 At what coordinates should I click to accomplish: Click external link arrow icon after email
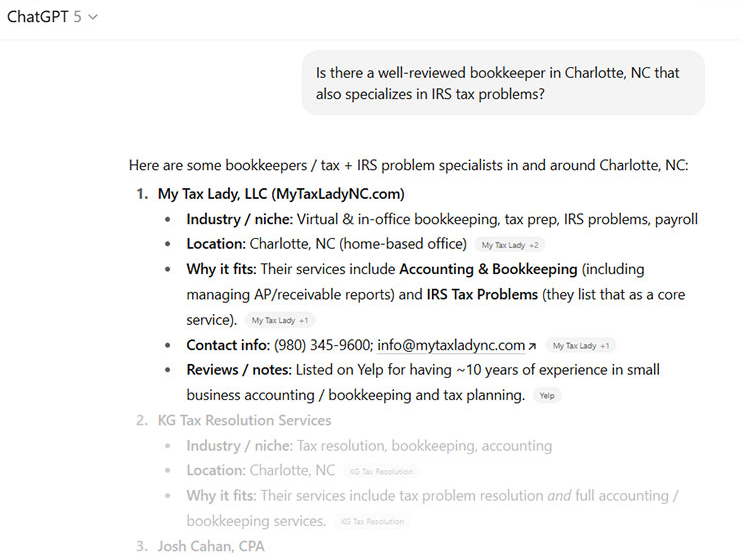click(532, 346)
